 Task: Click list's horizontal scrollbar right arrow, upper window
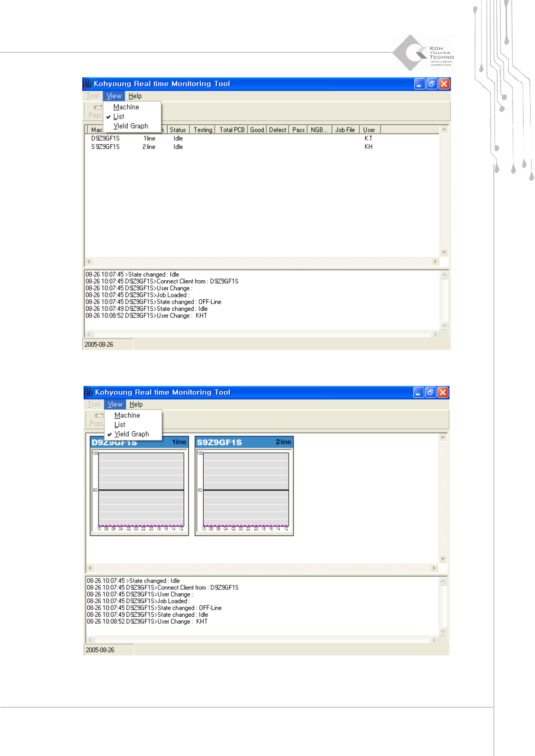(x=435, y=261)
